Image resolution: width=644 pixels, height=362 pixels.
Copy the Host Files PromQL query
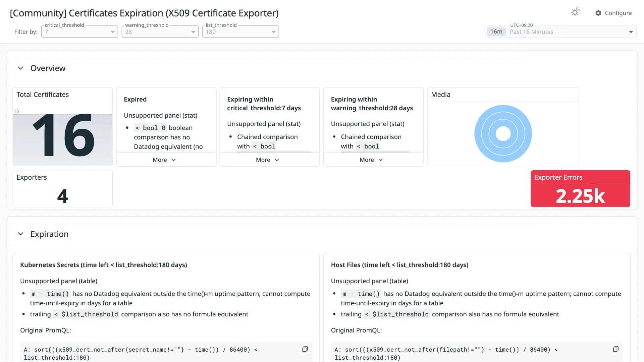616,349
